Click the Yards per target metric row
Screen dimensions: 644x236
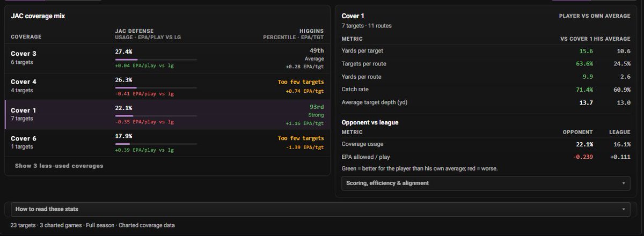[486, 51]
